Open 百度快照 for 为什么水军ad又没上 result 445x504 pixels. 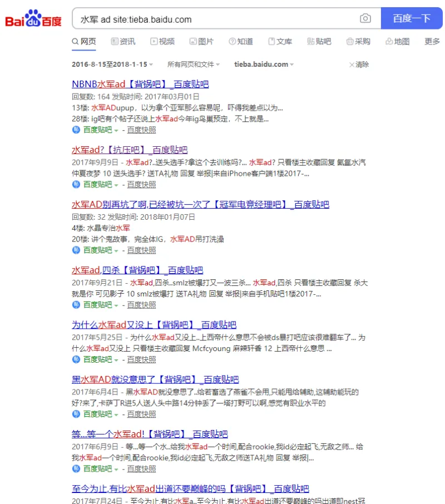pos(141,359)
